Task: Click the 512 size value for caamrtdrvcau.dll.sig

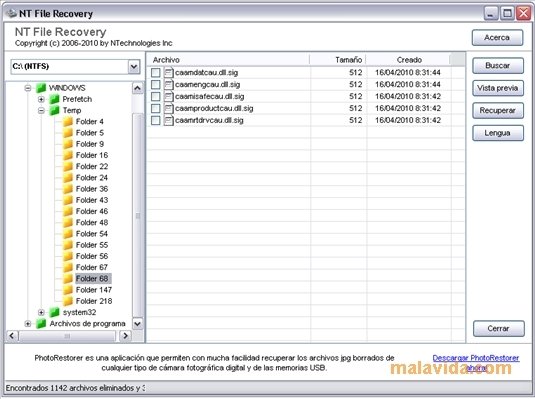Action: tap(356, 120)
